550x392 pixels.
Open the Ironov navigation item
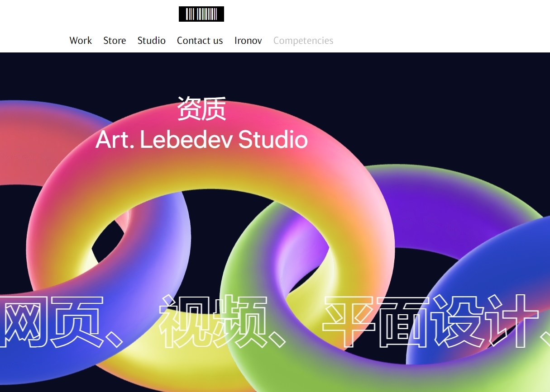pos(248,41)
